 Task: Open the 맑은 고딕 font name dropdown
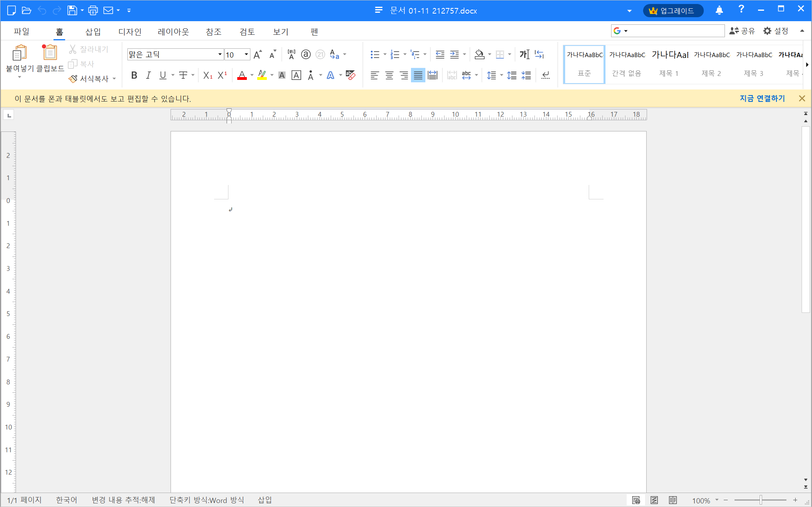[220, 54]
